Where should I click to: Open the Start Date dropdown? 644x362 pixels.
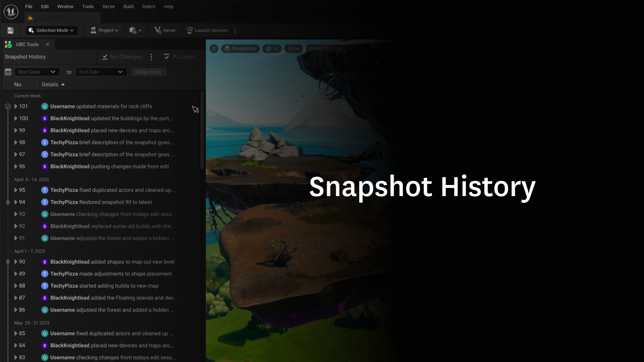(37, 72)
